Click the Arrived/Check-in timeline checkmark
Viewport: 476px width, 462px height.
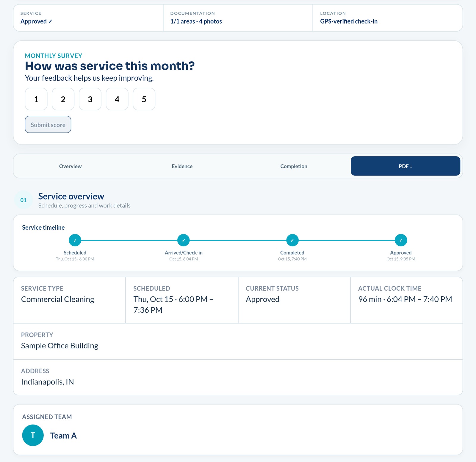point(184,240)
